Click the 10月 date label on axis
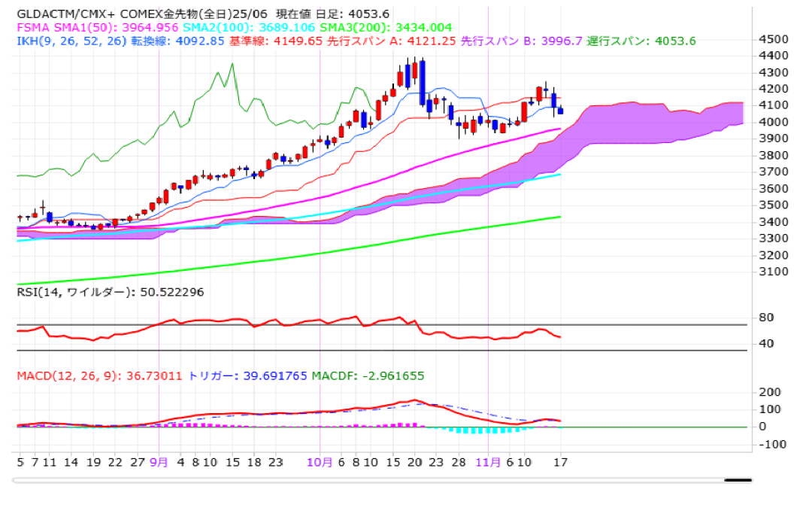This screenshot has height=529, width=812. (320, 462)
